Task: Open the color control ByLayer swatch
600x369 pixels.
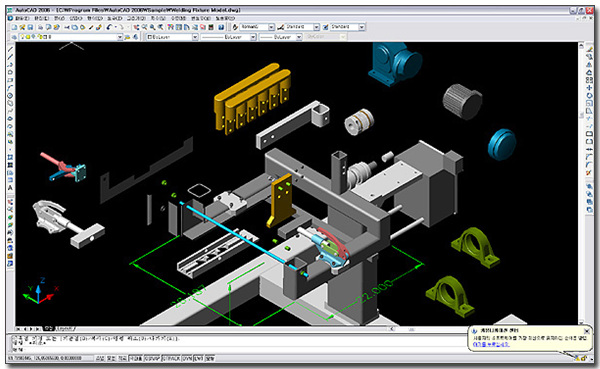Action: (x=171, y=37)
